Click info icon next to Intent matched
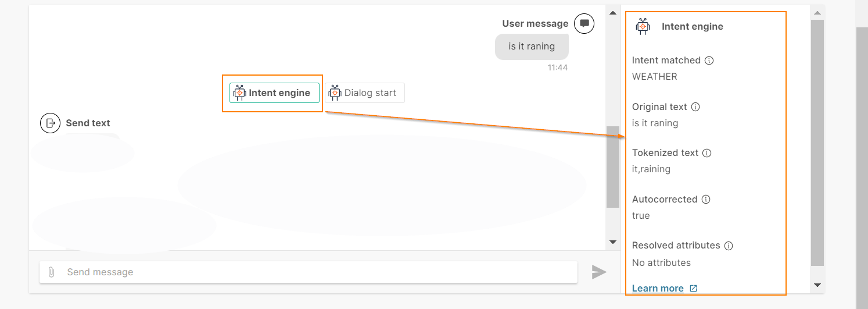Viewport: 868px width, 309px height. click(x=709, y=60)
